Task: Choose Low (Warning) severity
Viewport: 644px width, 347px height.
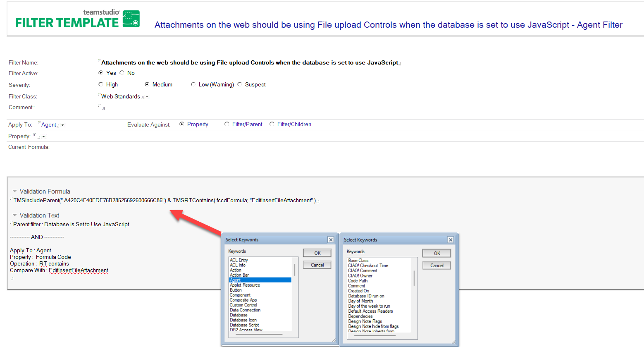Action: click(x=193, y=84)
